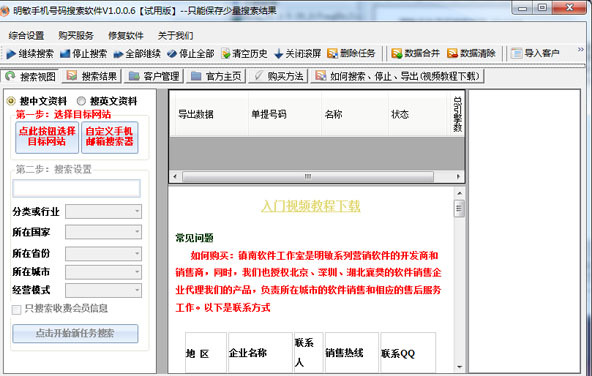Click the 状态 column header
This screenshot has height=376, width=592.
click(417, 114)
